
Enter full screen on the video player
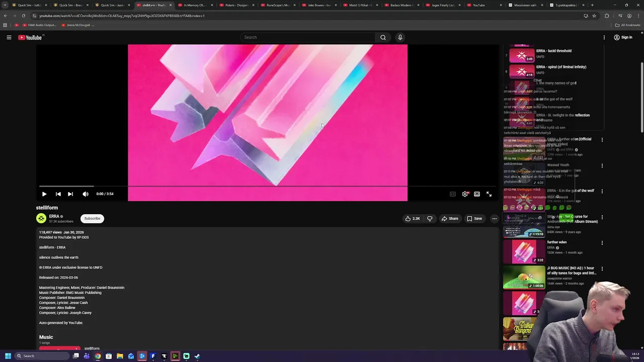click(489, 194)
